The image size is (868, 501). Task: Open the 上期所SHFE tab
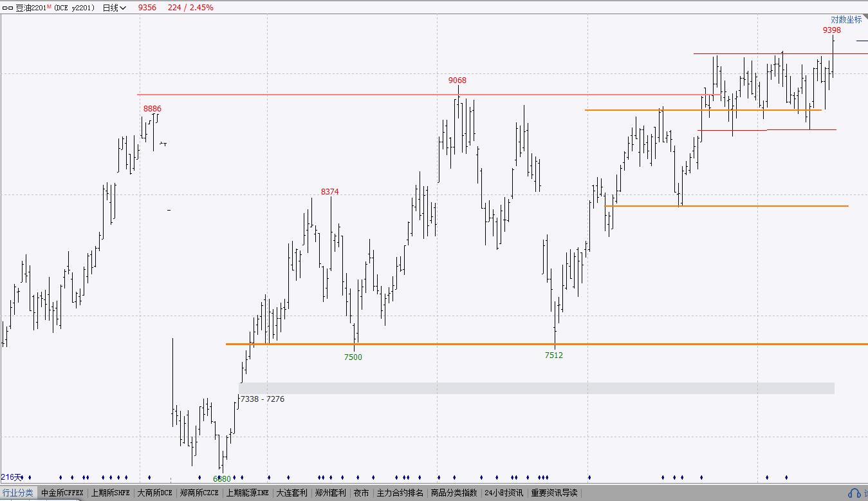pos(110,493)
